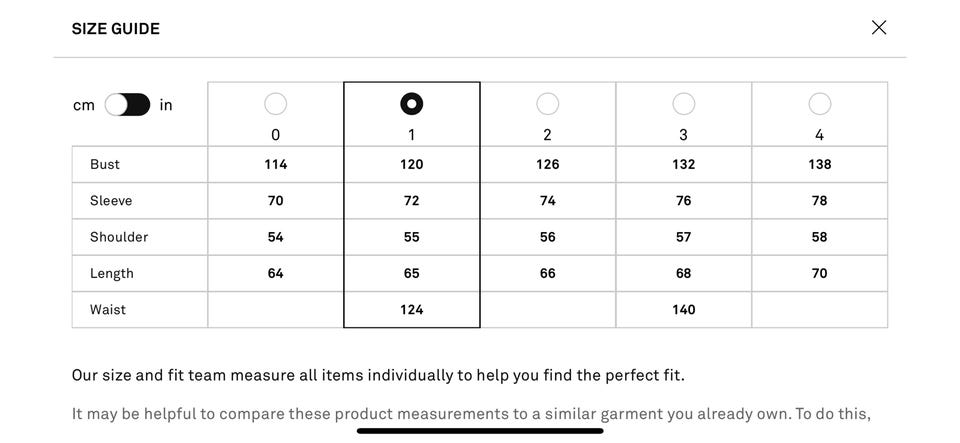Screen dimensions: 960x443
Task: Select size 1 radio button
Action: tap(411, 104)
